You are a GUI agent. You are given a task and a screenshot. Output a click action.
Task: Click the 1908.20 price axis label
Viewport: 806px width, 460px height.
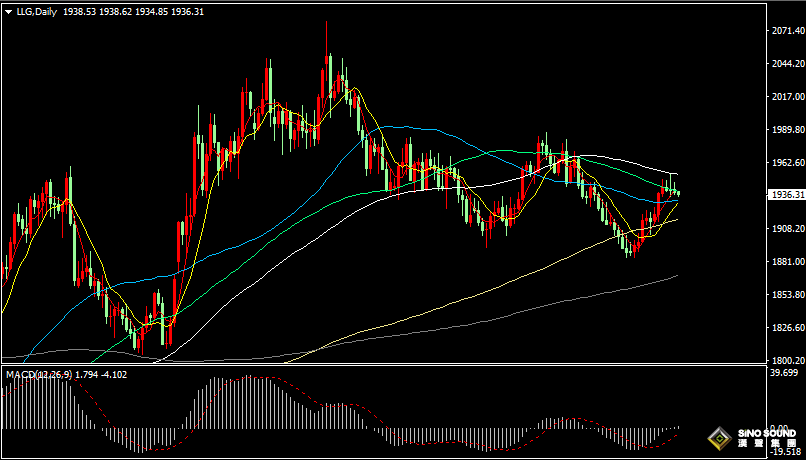pyautogui.click(x=787, y=229)
